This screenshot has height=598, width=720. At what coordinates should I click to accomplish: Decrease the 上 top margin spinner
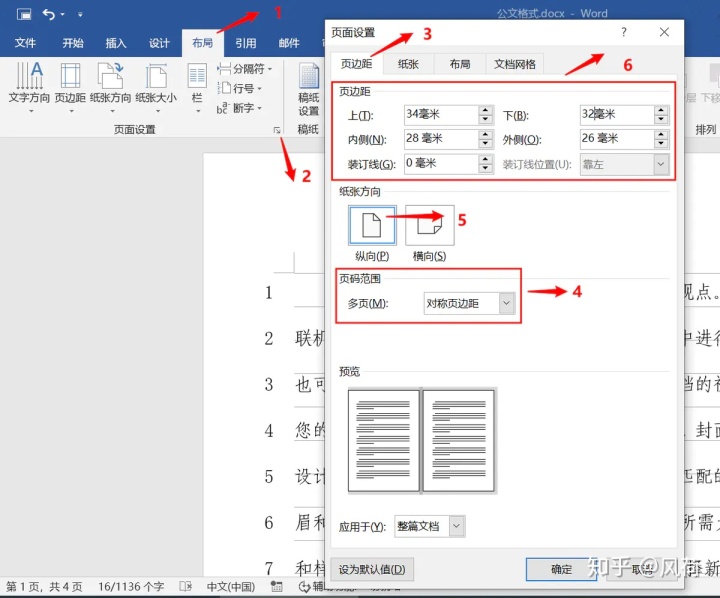tap(485, 119)
